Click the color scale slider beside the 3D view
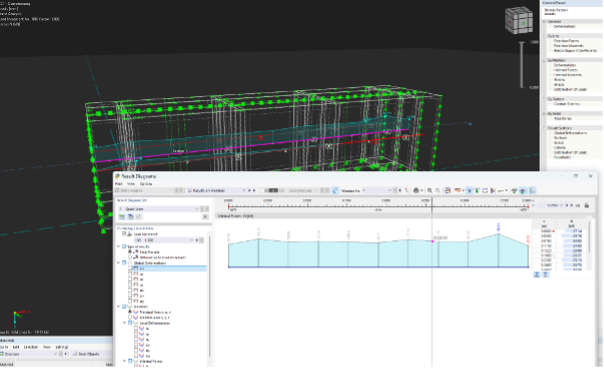The height and width of the screenshot is (368, 604). tap(522, 65)
